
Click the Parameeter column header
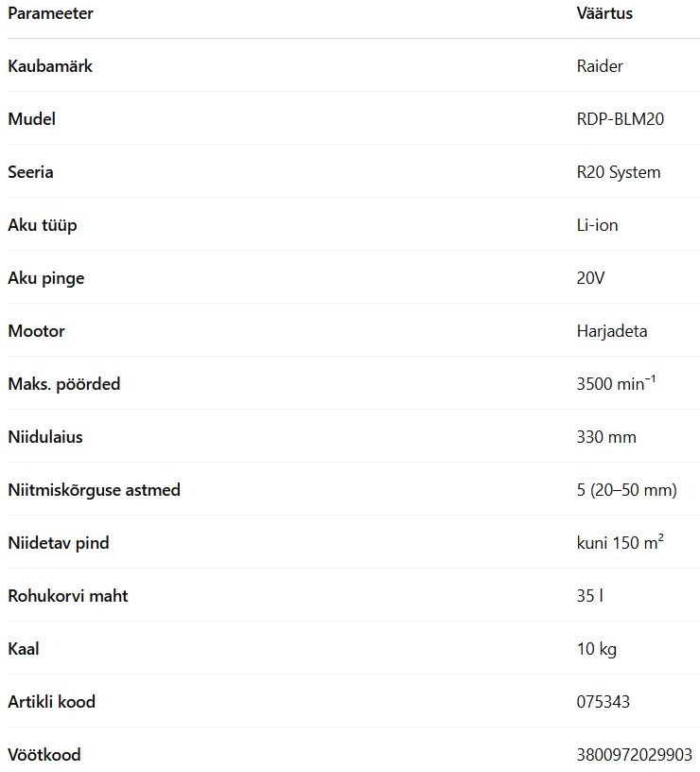tap(50, 13)
